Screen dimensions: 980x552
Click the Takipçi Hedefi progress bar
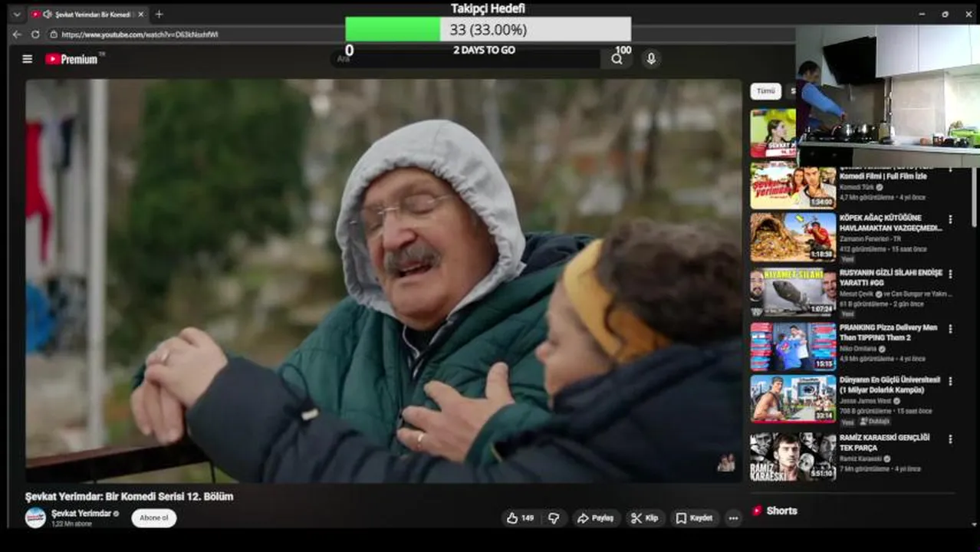(x=488, y=29)
